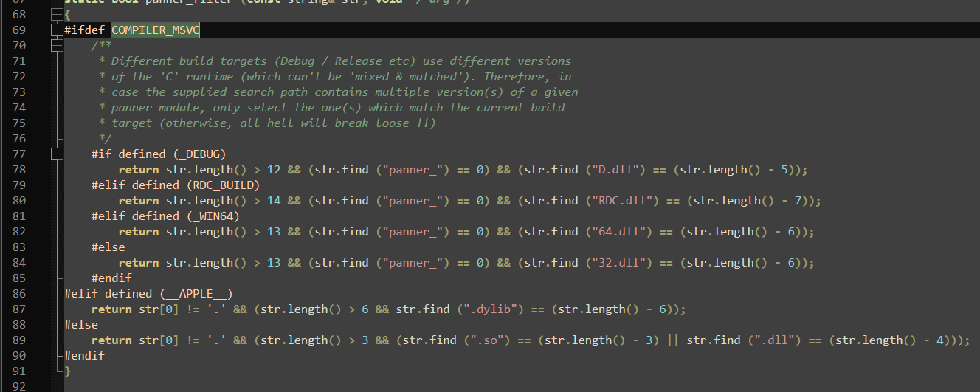Place cursor on the #endif at line 90

[84, 356]
